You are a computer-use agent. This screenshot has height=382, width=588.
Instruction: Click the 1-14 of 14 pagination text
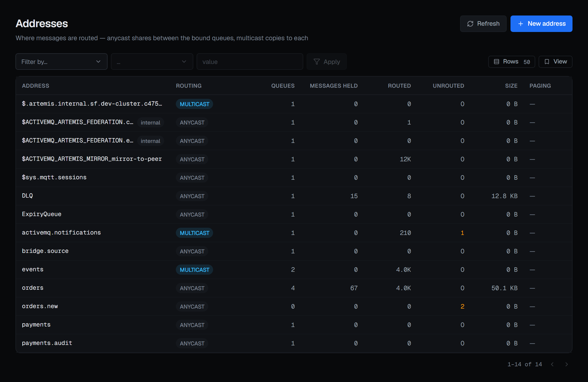pyautogui.click(x=525, y=364)
